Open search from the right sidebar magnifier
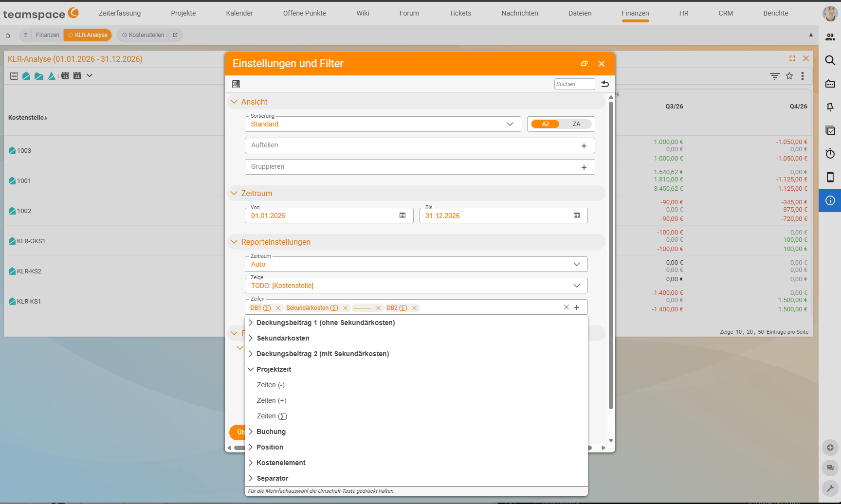This screenshot has height=504, width=841. pyautogui.click(x=830, y=60)
